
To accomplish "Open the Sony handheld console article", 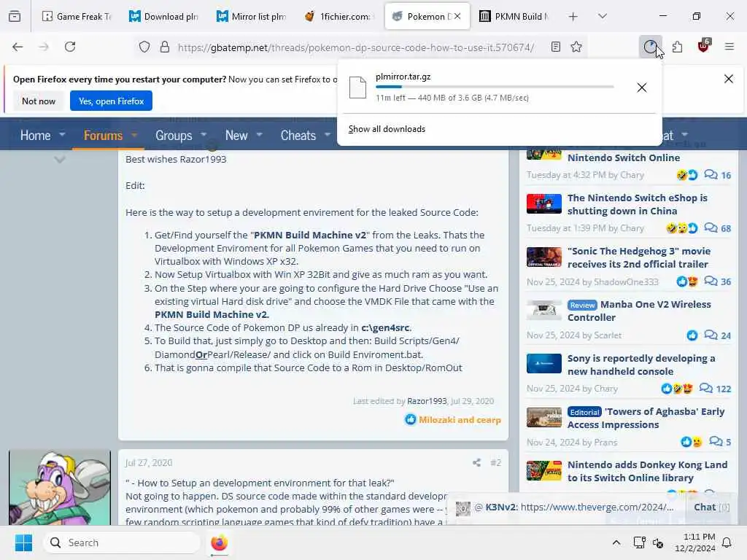I will 640,365.
